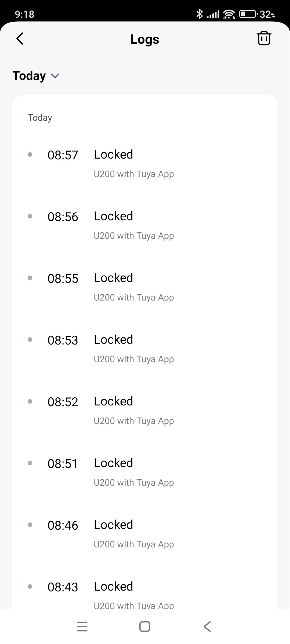Tap the back arrow in Logs header
Screen dimensions: 290x644
coord(20,39)
